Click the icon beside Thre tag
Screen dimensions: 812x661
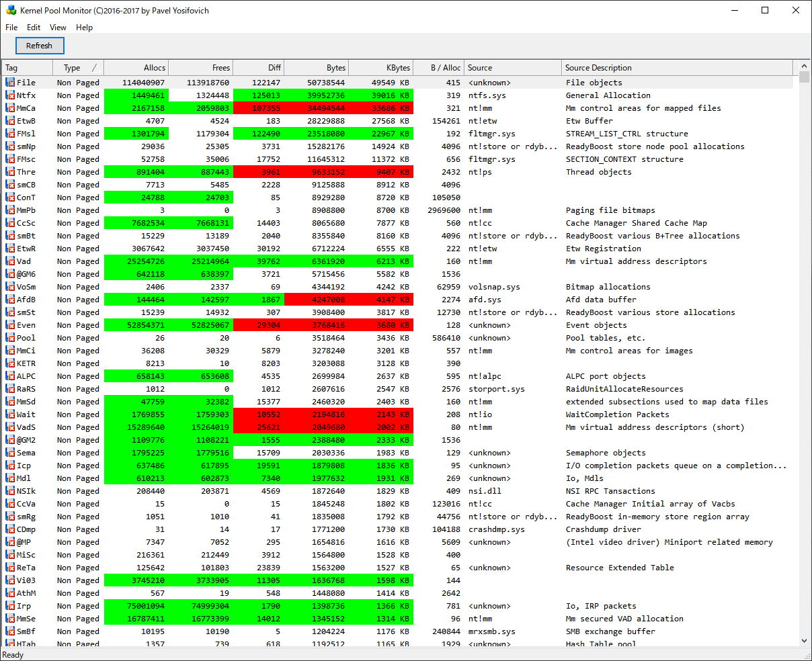point(10,172)
